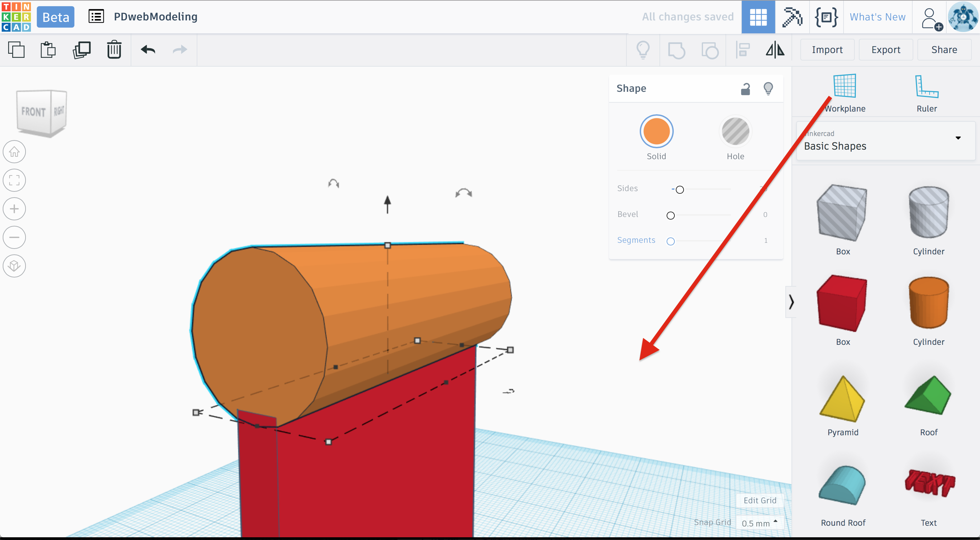The height and width of the screenshot is (540, 980).
Task: Expand the Basic Shapes dropdown
Action: [958, 138]
